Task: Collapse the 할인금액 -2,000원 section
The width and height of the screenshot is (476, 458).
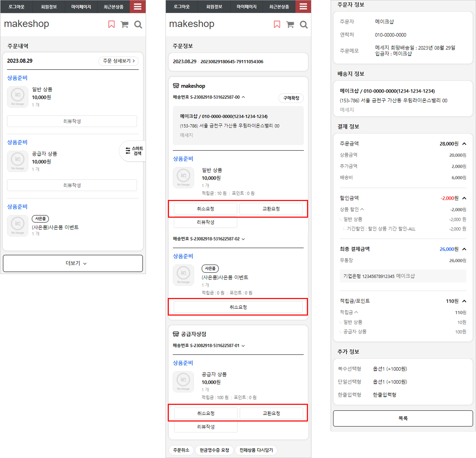Action: click(464, 198)
